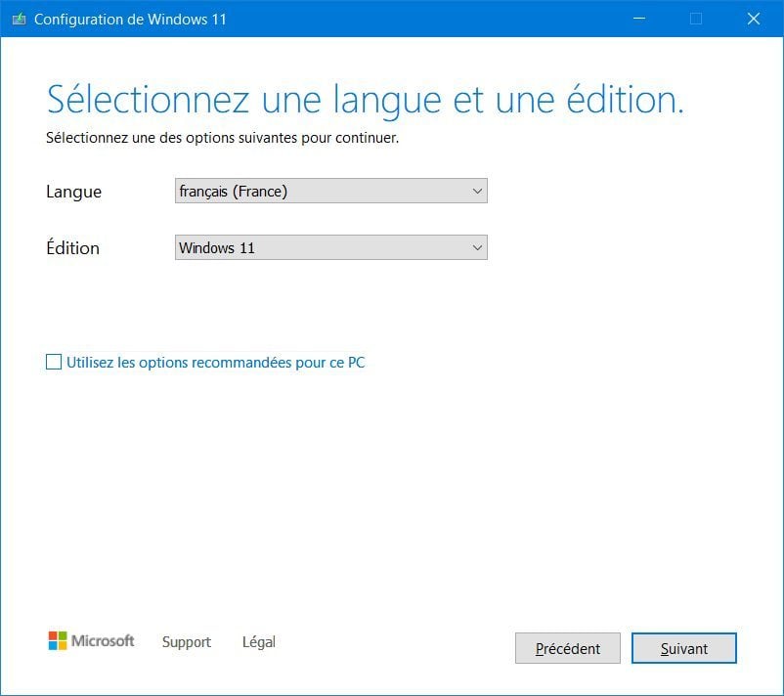Screen dimensions: 784x696
Task: Open the 'français (France)' combo box
Action: 331,191
